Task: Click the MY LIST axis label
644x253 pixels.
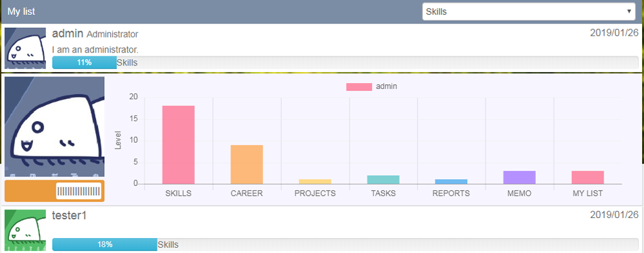Action: tap(588, 193)
